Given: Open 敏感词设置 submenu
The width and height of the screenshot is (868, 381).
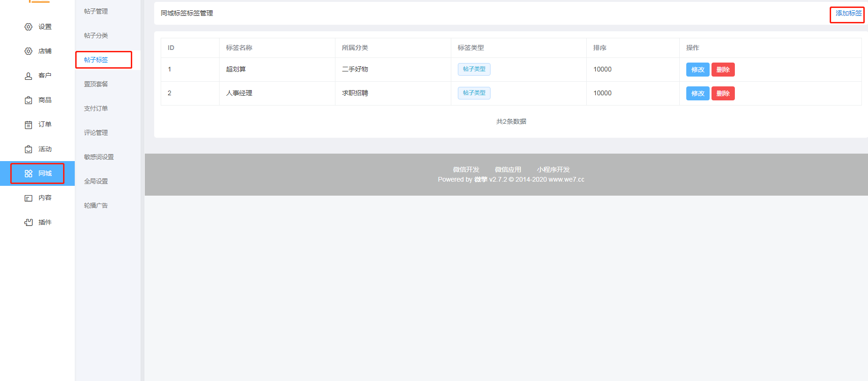Looking at the screenshot, I should 99,157.
